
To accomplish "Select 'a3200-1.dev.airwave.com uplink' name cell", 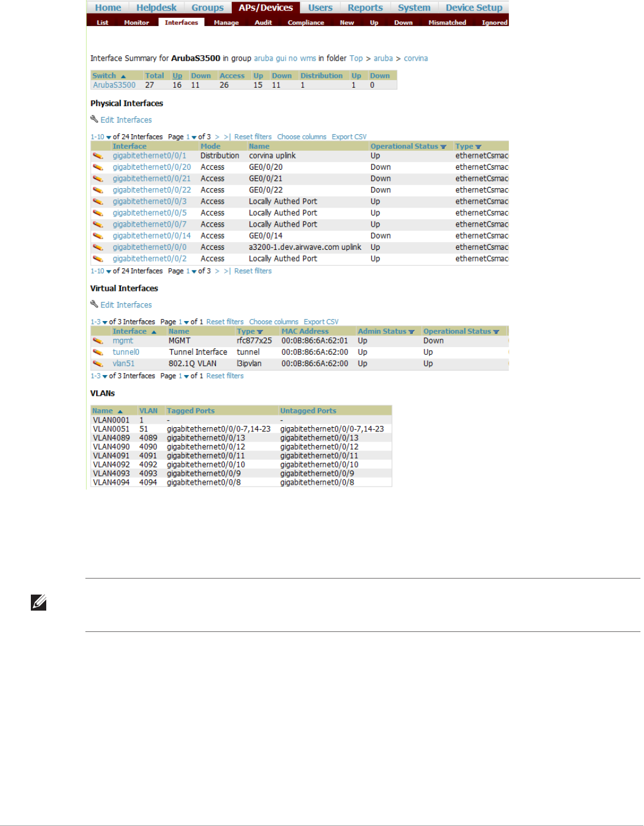I will [305, 247].
